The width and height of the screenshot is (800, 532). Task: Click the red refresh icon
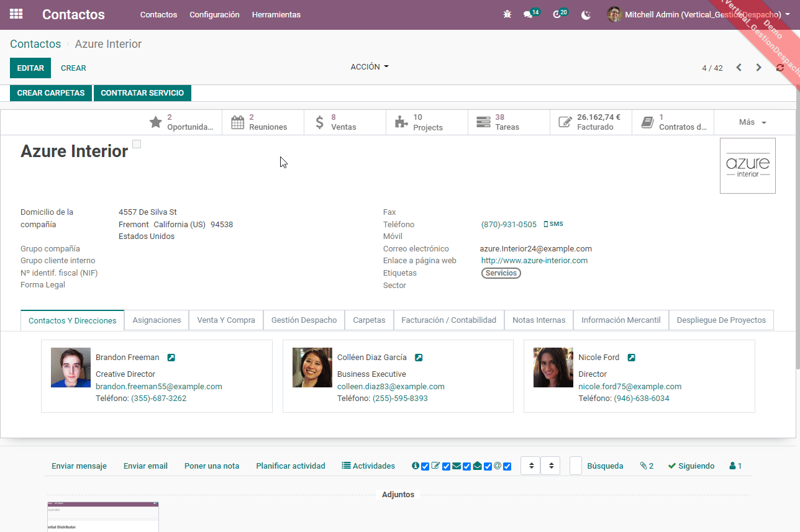tap(780, 68)
